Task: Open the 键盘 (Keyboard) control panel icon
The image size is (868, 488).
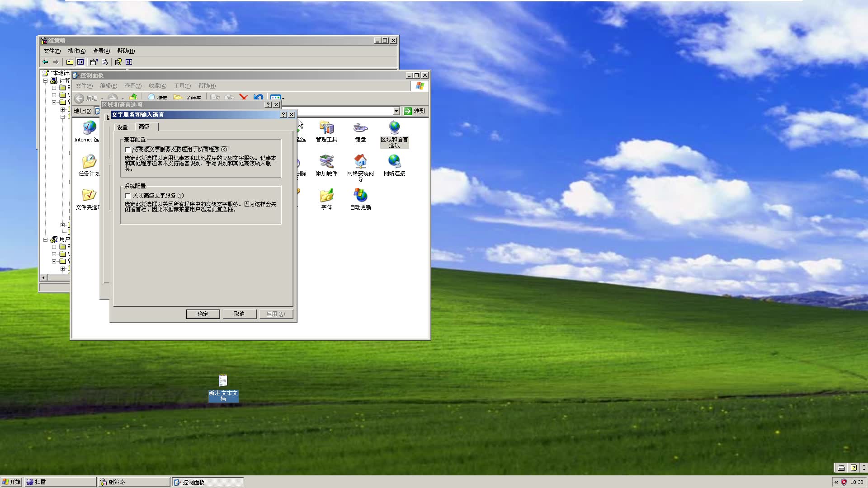Action: (360, 128)
